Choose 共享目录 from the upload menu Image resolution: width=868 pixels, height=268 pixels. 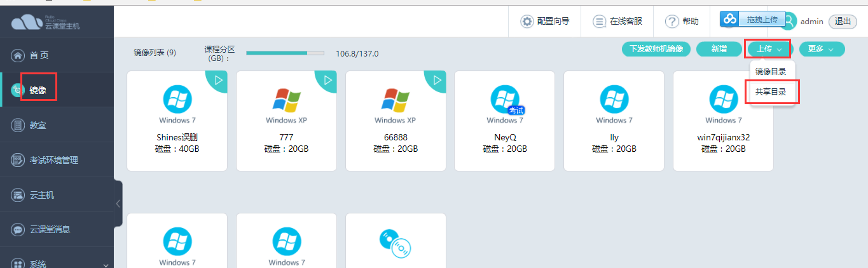[771, 92]
